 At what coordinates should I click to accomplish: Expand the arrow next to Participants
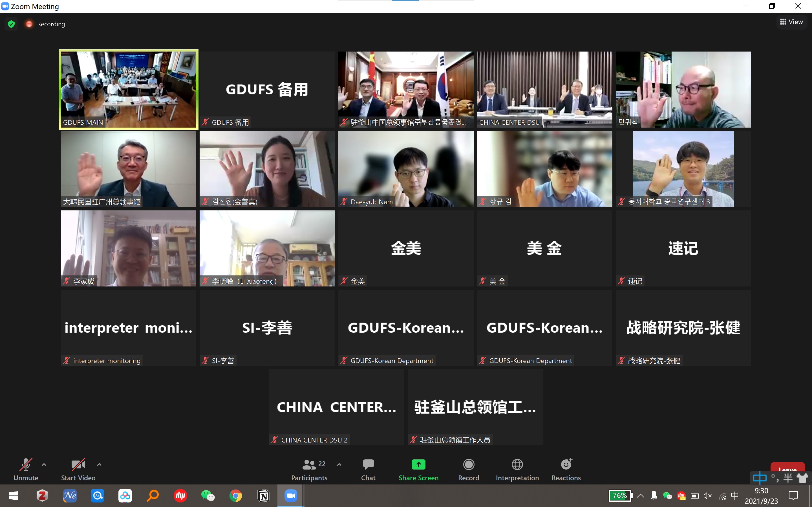(339, 465)
